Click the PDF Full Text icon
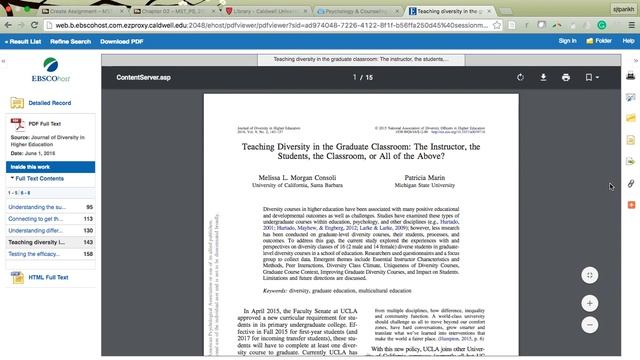The image size is (640, 360). pos(17,124)
